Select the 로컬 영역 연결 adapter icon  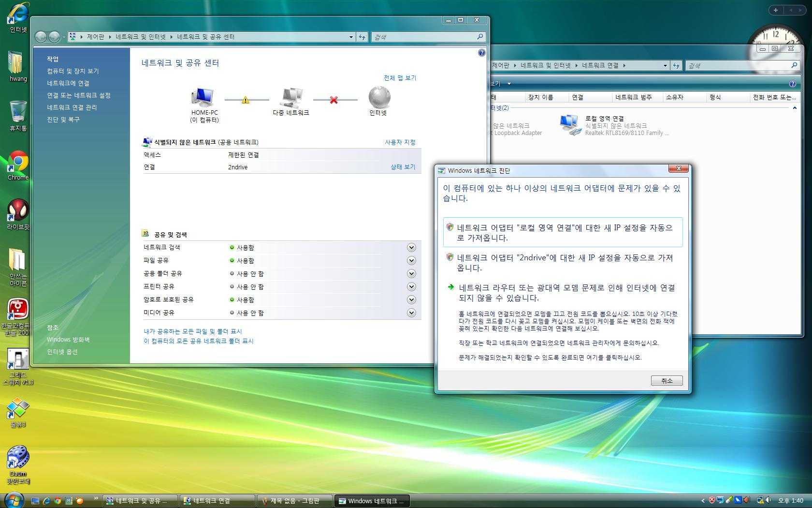570,125
